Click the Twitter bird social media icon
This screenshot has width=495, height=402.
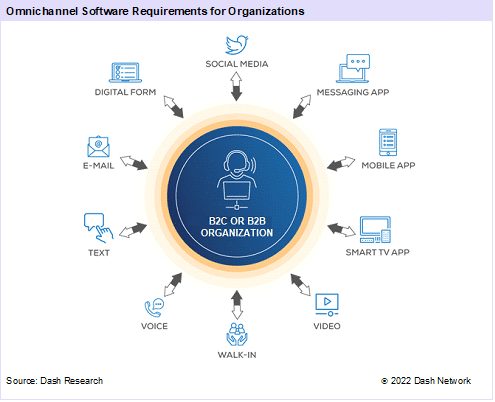pyautogui.click(x=236, y=45)
